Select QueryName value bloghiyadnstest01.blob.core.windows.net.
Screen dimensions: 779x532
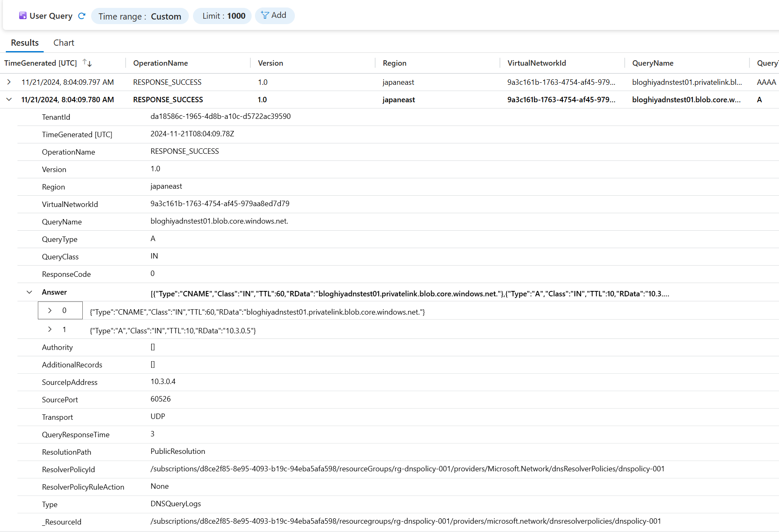click(x=219, y=221)
